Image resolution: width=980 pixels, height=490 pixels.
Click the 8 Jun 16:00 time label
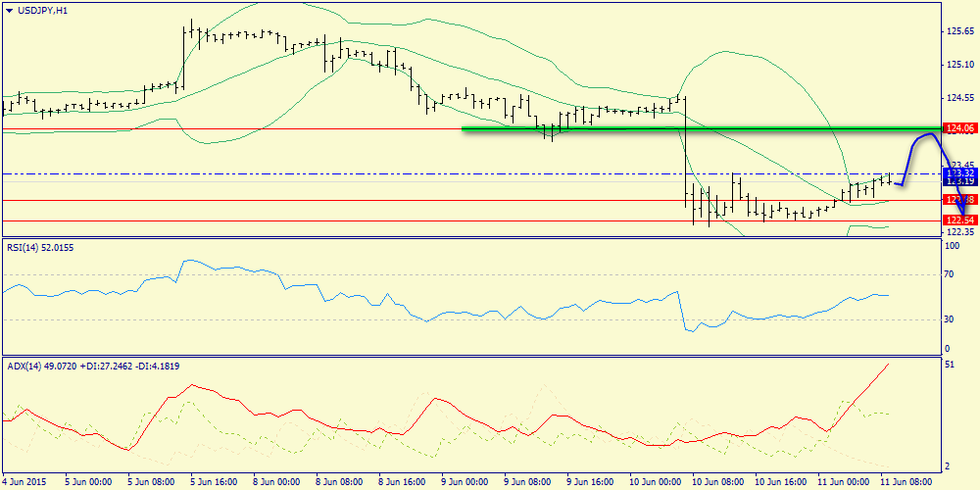tap(403, 482)
